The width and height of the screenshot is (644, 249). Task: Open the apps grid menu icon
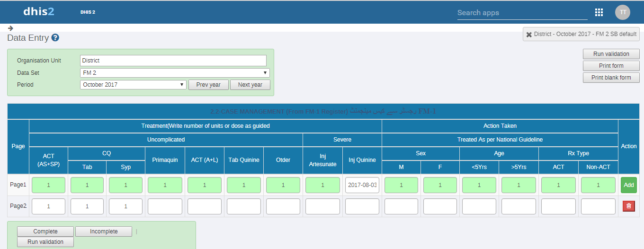(x=599, y=12)
